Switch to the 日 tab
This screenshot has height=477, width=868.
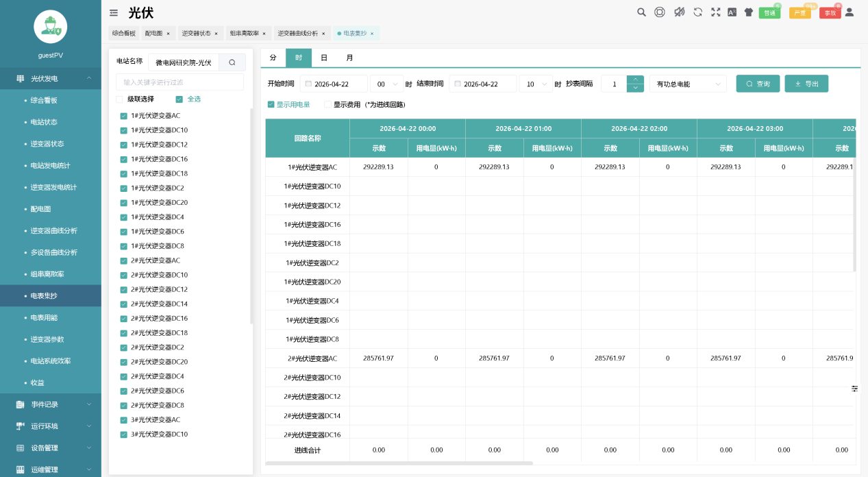324,58
